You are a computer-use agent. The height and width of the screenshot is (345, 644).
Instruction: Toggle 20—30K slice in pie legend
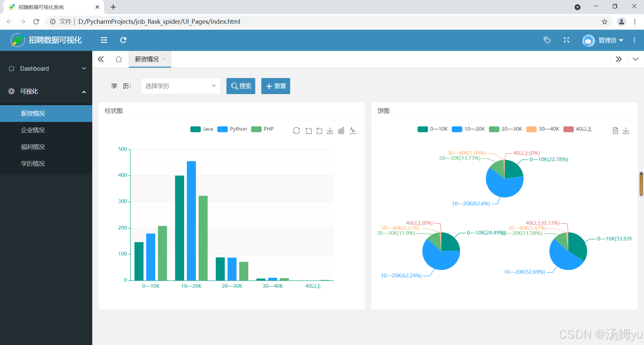coord(505,129)
